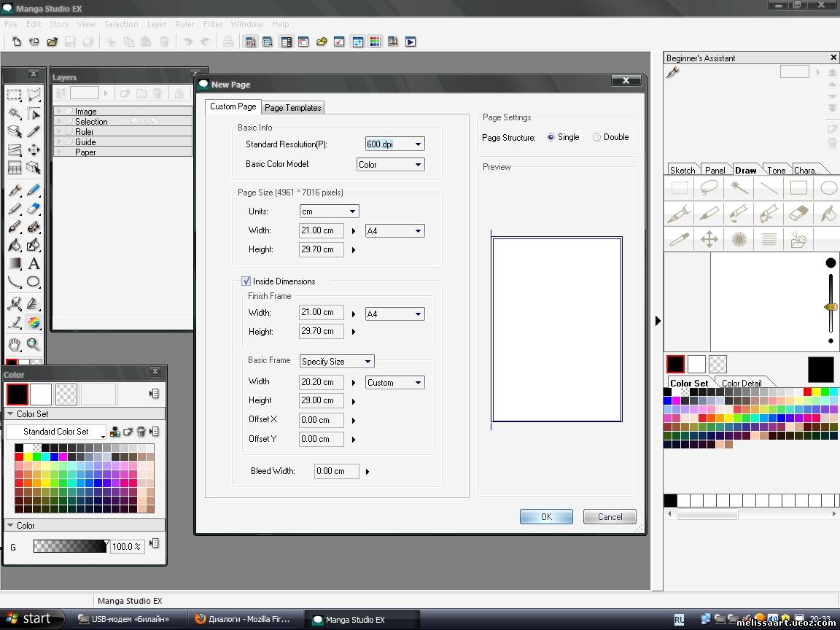Choose the move arrows in Beginner's Assistant
840x630 pixels.
click(709, 239)
